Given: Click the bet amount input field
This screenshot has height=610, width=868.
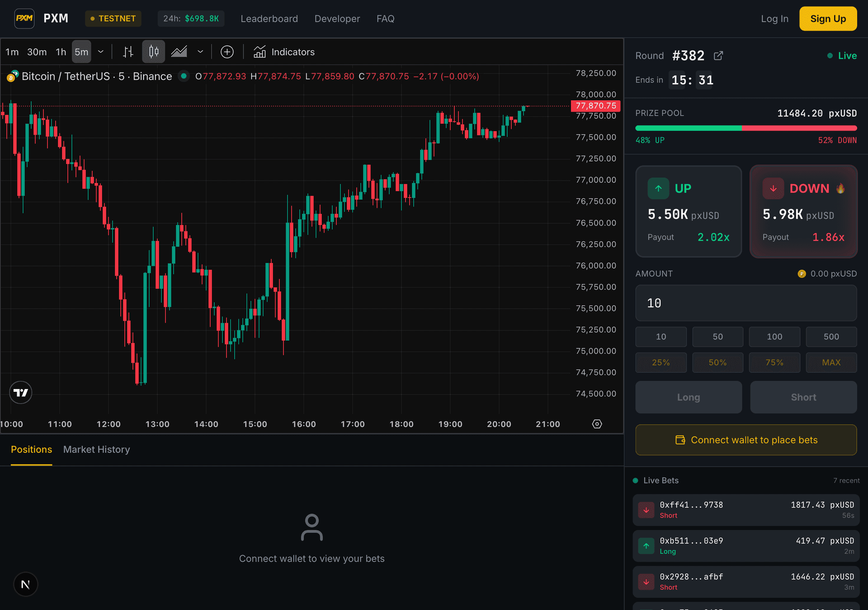Looking at the screenshot, I should click(x=746, y=303).
